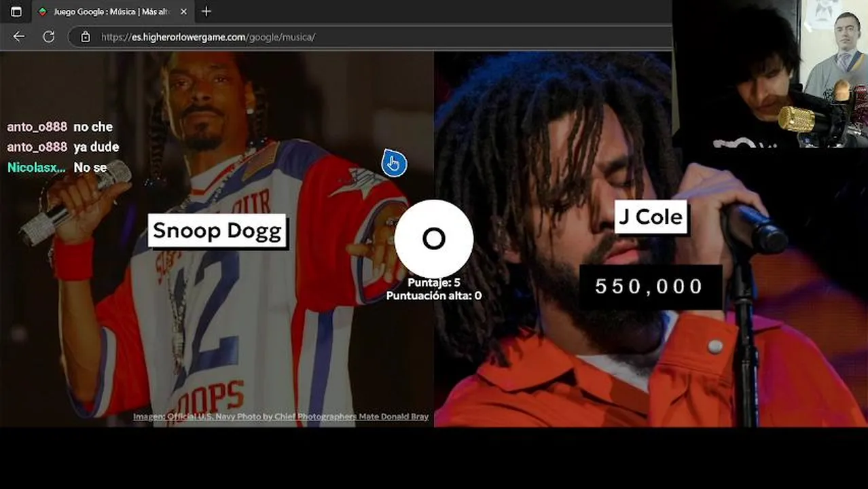Open the tab actions menu icon
Screen dimensions: 868x489
16,12
